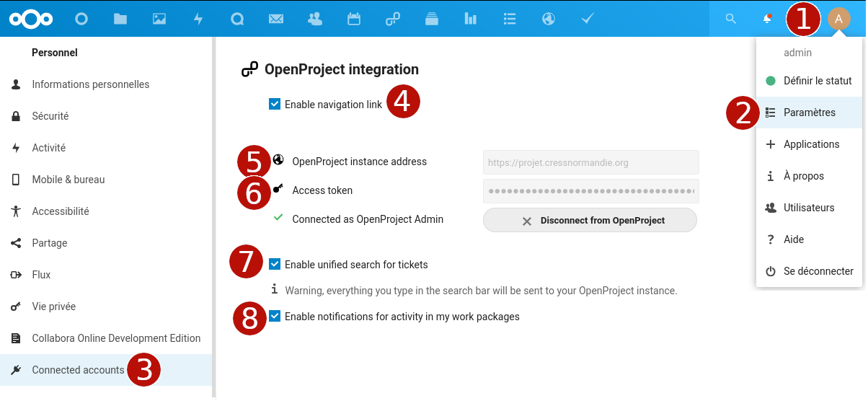Click the search bar warning text
Image resolution: width=868 pixels, height=401 pixels.
click(x=481, y=291)
